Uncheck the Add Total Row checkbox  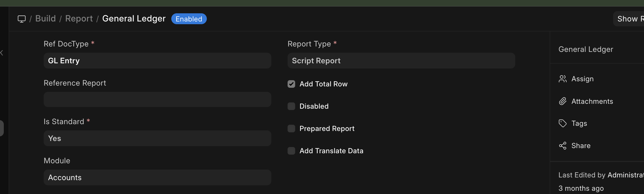[x=291, y=84]
